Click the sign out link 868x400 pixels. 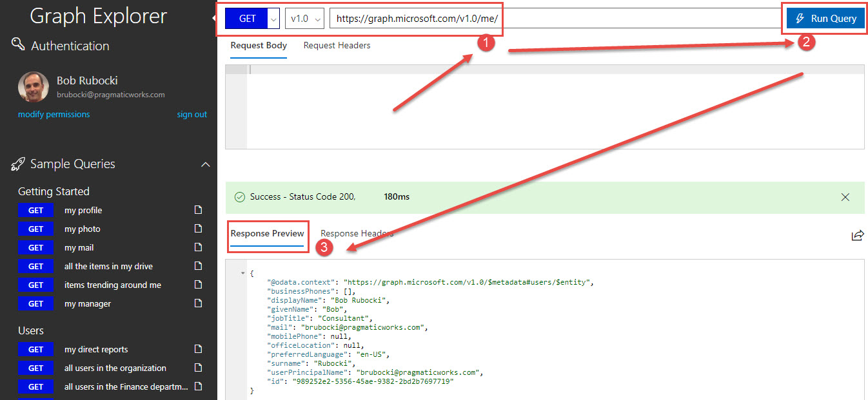(192, 114)
